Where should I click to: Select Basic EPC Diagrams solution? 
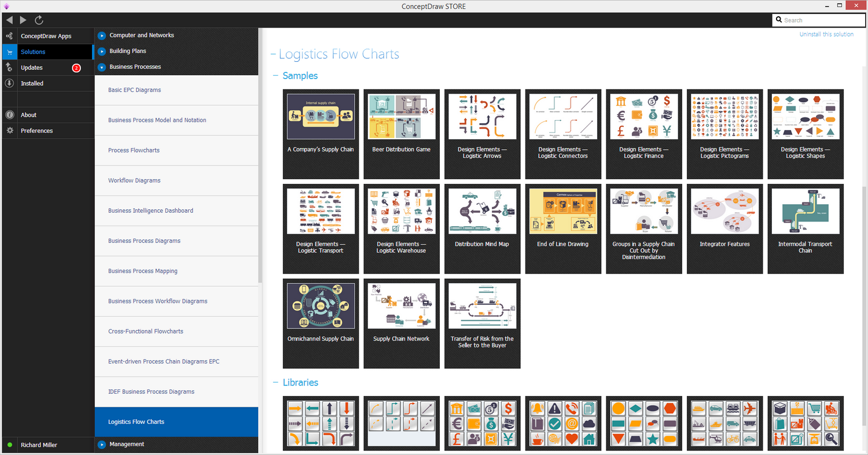coord(176,90)
